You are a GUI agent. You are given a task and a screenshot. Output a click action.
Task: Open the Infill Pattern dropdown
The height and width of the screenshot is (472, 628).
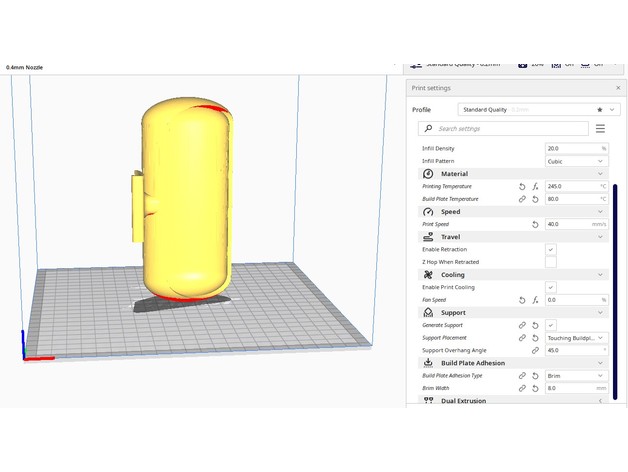(575, 161)
